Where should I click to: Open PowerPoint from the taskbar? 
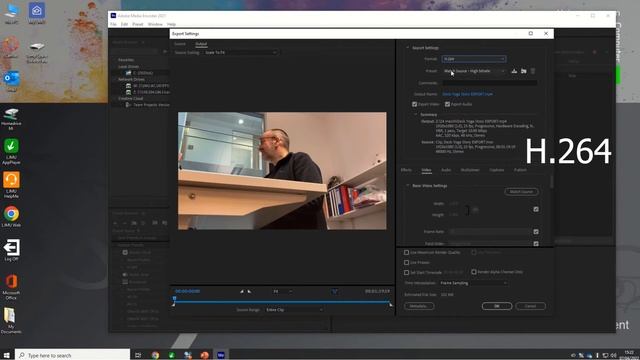(204, 356)
